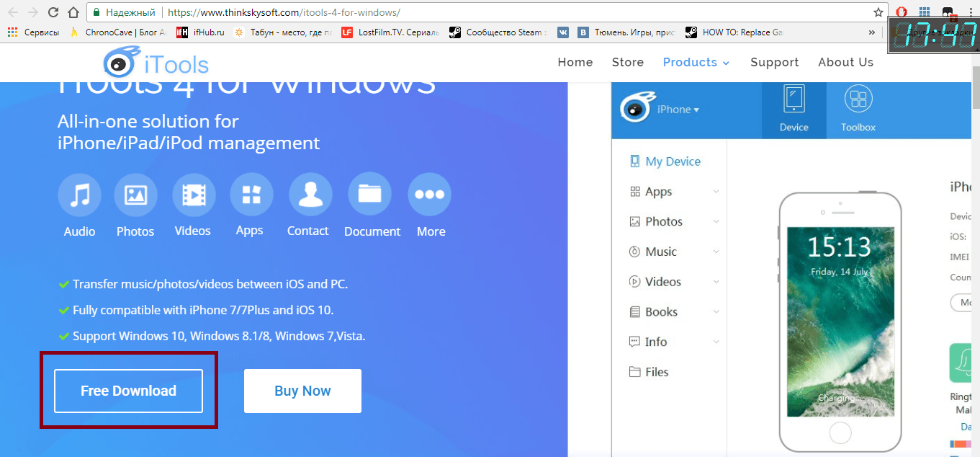Click the More feature icon
Viewport: 980px width, 457px height.
[x=429, y=195]
